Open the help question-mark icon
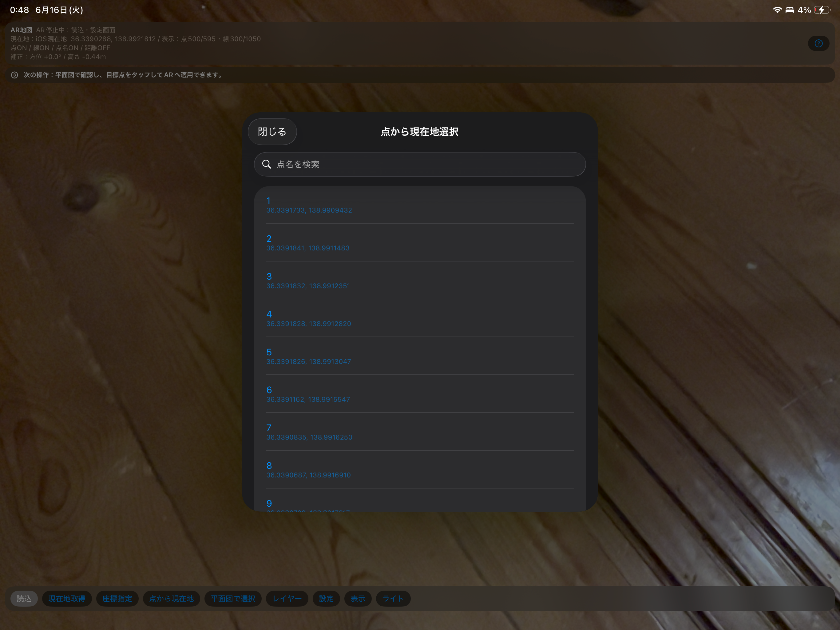The image size is (840, 630). 818,43
